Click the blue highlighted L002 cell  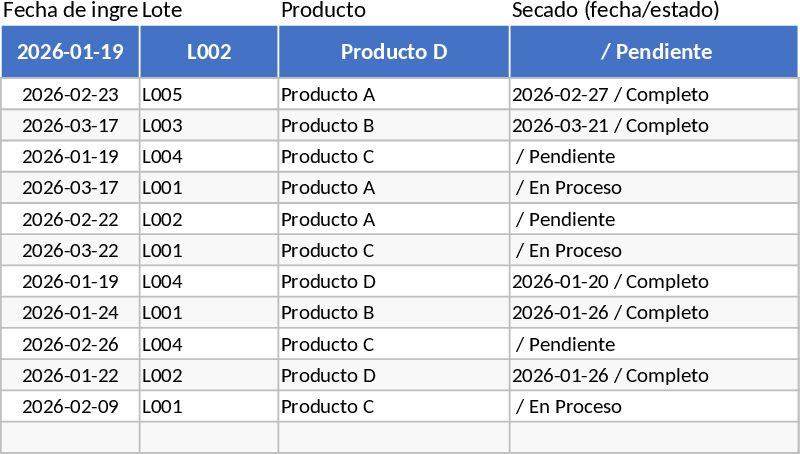(x=209, y=52)
